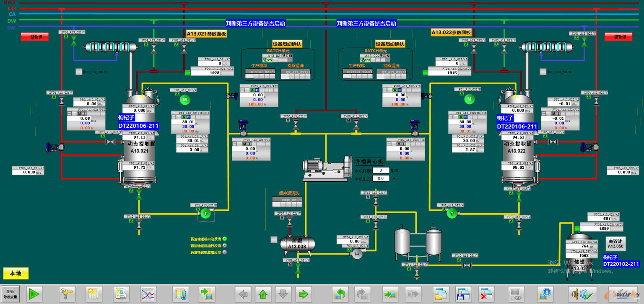Click 缓冲罐清洗 CCGX block
Image resolution: width=644 pixels, height=304 pixels.
[x=287, y=202]
